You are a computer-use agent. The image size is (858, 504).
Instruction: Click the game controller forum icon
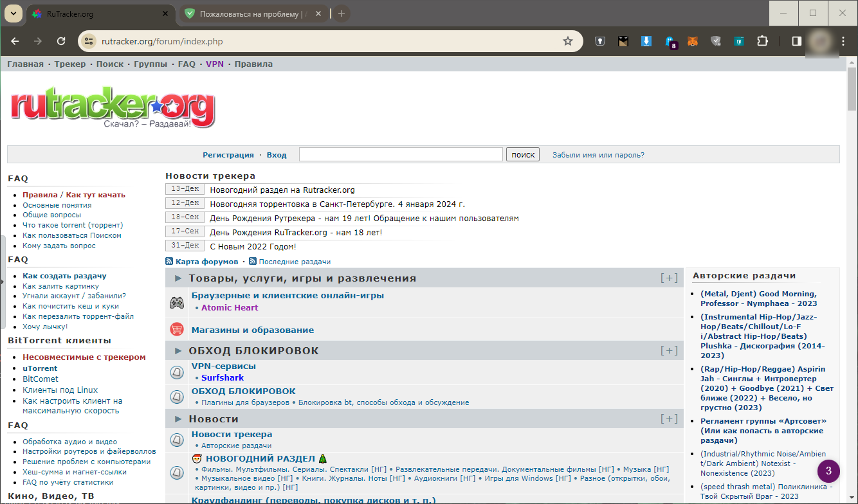coord(176,301)
